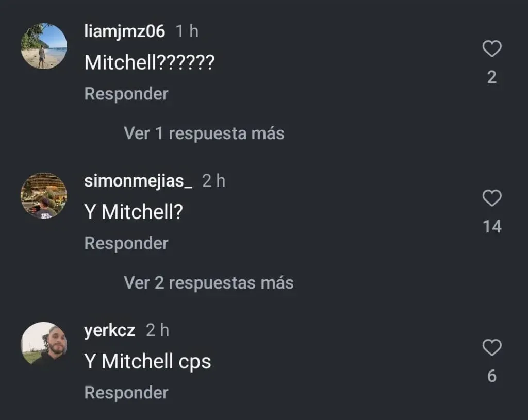Reply to liamjmz06 with Responder
528x420 pixels.
point(126,94)
